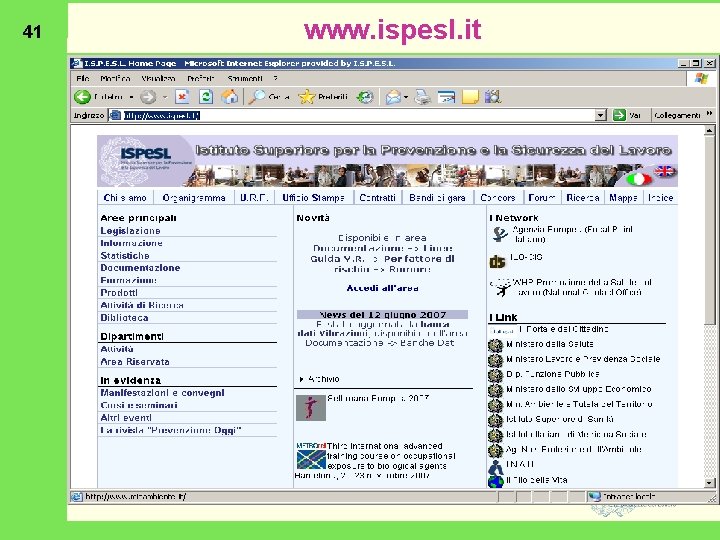Open the Statistiche link

point(125,256)
